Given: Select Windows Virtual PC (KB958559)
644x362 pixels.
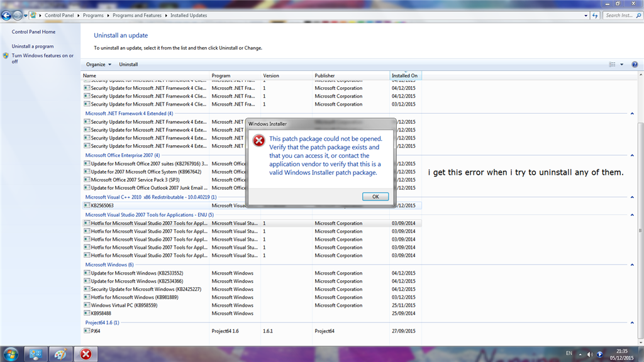Looking at the screenshot, I should (252, 305).
